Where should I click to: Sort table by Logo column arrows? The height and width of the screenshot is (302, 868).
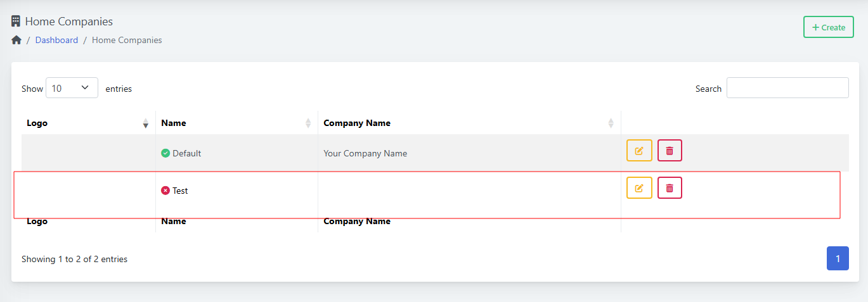point(146,123)
